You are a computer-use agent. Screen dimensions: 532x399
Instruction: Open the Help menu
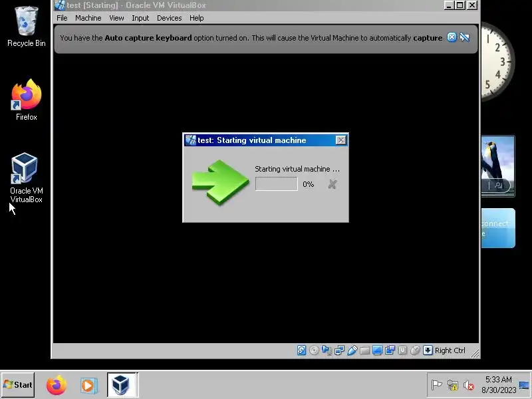(196, 18)
